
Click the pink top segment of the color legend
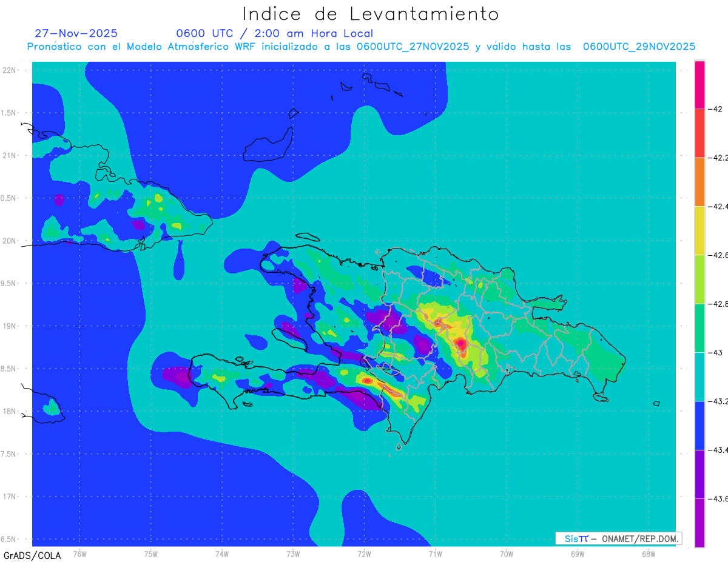pyautogui.click(x=699, y=84)
